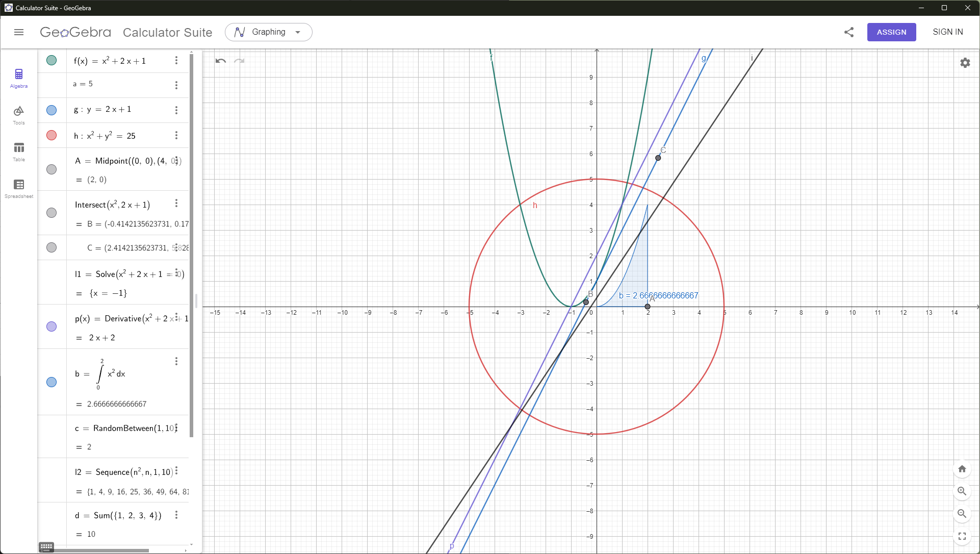Reset view with home icon
This screenshot has width=980, height=554.
[x=962, y=469]
